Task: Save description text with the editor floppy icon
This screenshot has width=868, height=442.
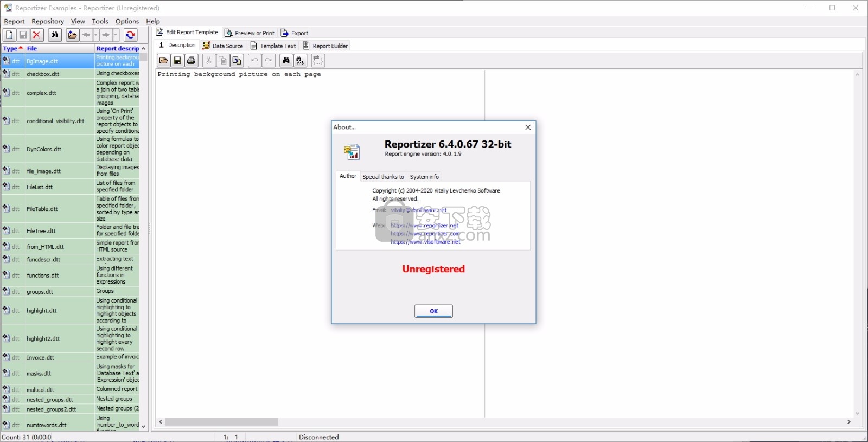Action: [x=177, y=60]
